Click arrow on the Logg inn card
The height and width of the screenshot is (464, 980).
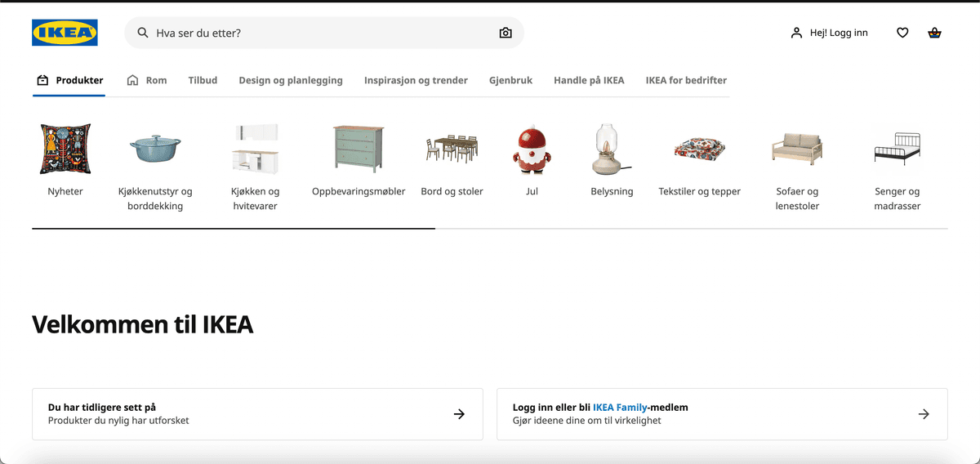click(x=924, y=414)
